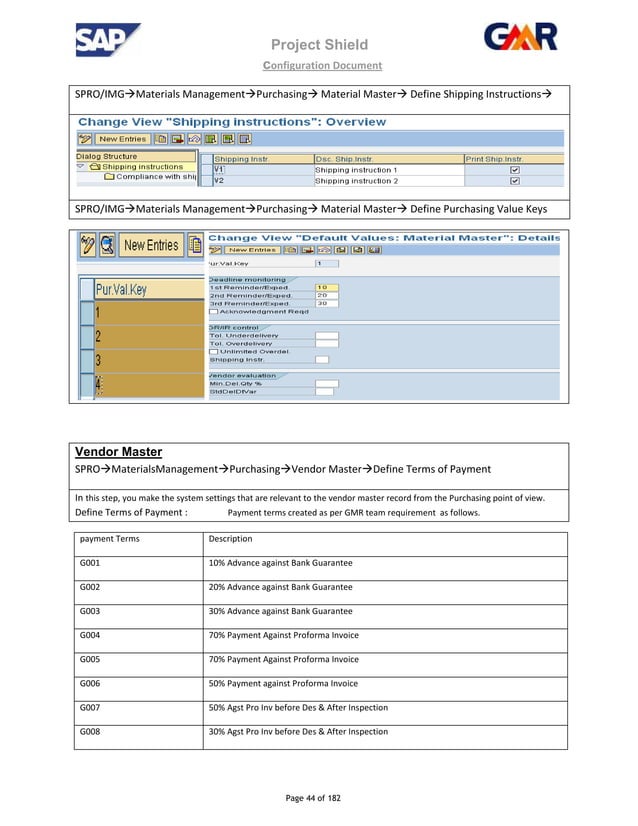638x826 pixels.
Task: Click Deselect All icon in Shipping instructions toolbar
Action: [x=244, y=139]
